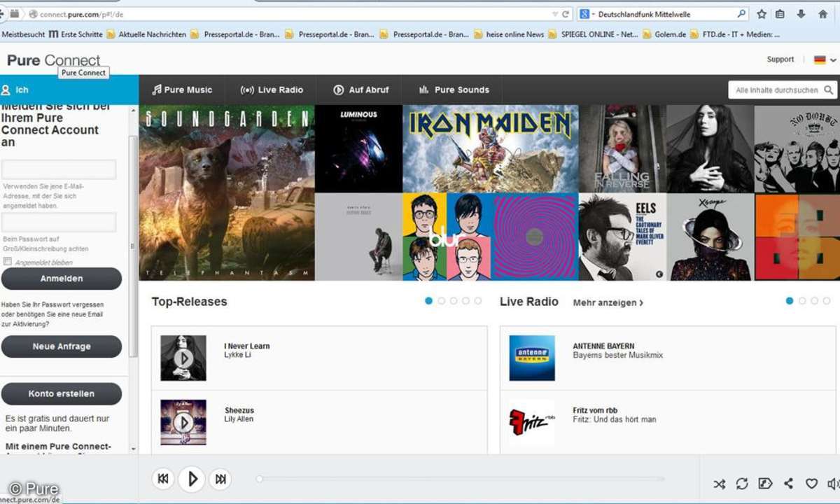Click the magnifier icon in the site search
Viewport: 840px width, 504px height.
tap(829, 90)
